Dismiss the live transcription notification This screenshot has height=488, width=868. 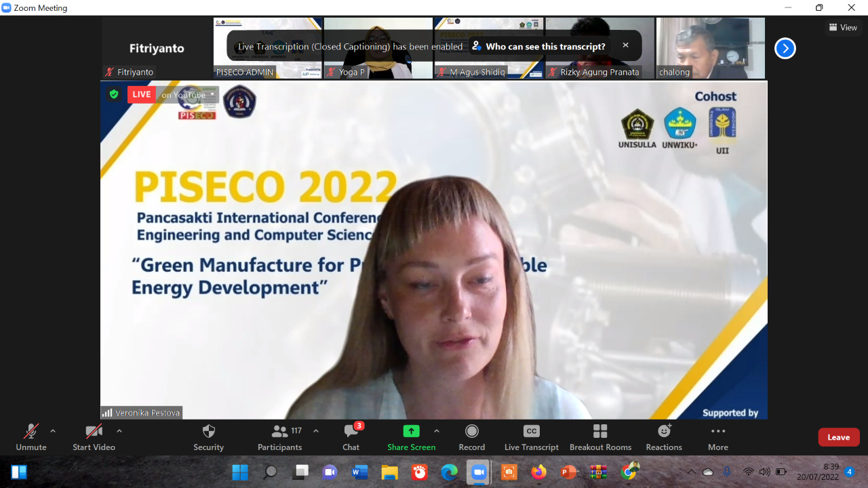tap(625, 45)
